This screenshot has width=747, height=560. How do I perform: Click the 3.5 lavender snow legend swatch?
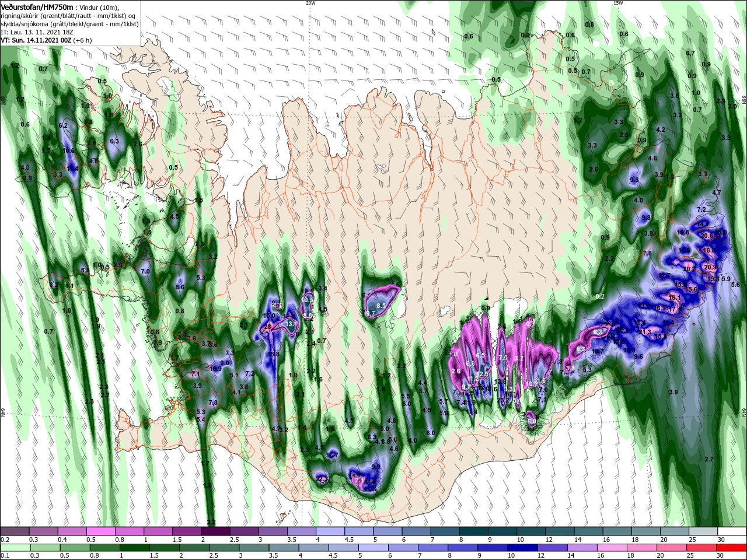tap(301, 531)
